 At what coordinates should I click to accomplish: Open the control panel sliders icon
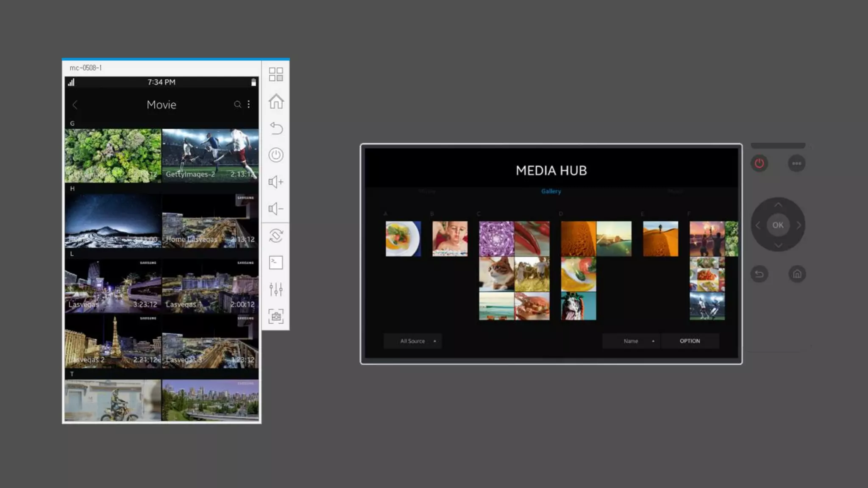[x=276, y=289]
